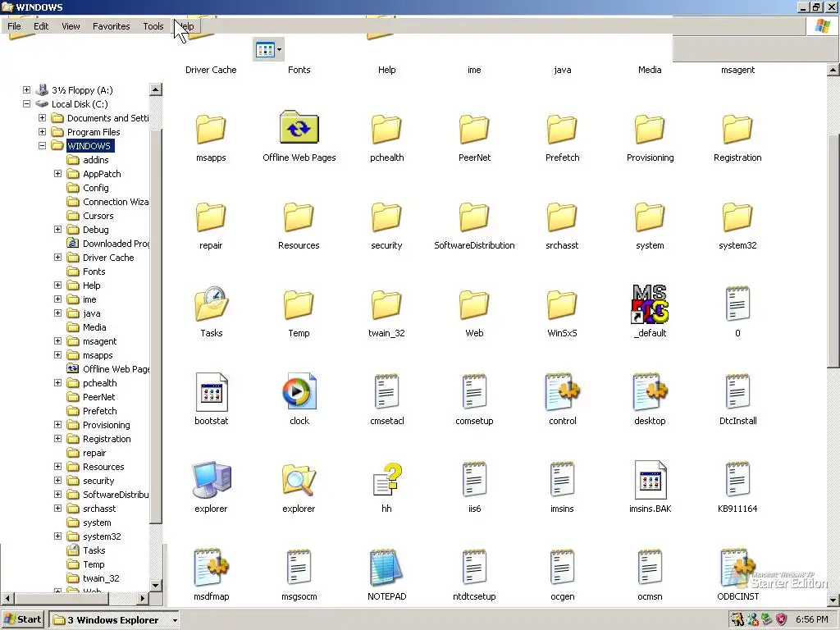Open the pchealth folder in the file pane
Screen dimensions: 840x630
click(387, 129)
